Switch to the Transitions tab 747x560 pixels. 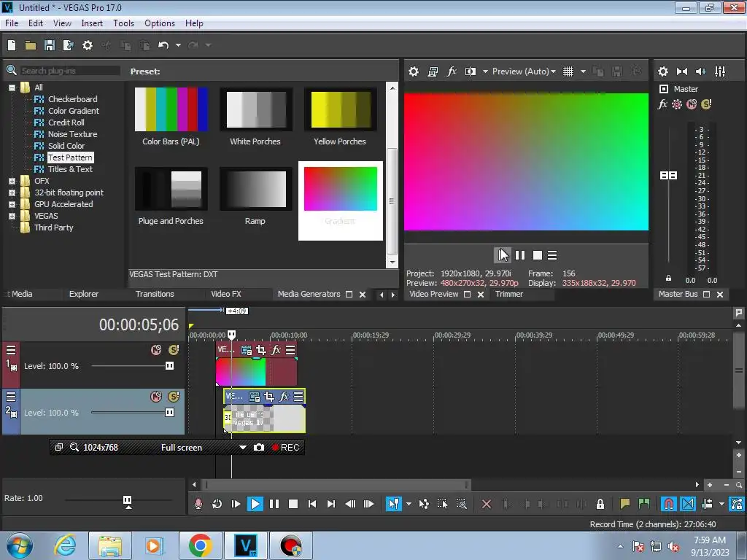point(155,295)
